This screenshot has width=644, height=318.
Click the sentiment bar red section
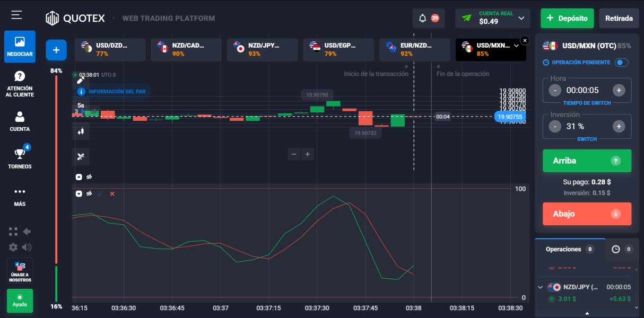pos(56,170)
